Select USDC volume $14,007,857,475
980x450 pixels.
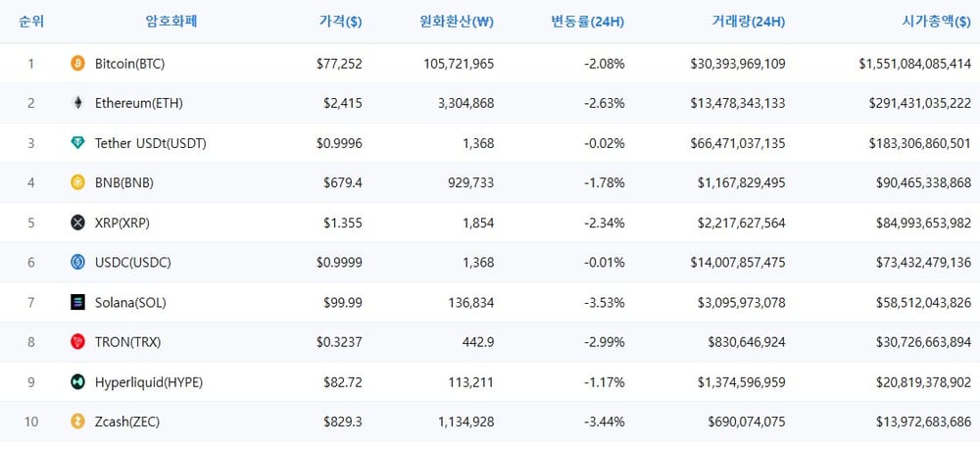pyautogui.click(x=738, y=263)
